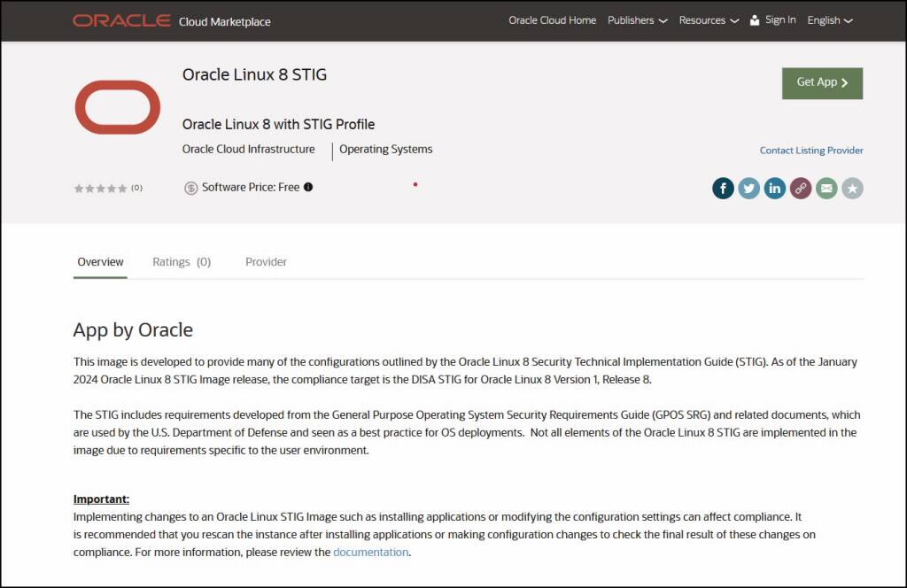
Task: Open Oracle home via the Oracle logo
Action: (122, 19)
